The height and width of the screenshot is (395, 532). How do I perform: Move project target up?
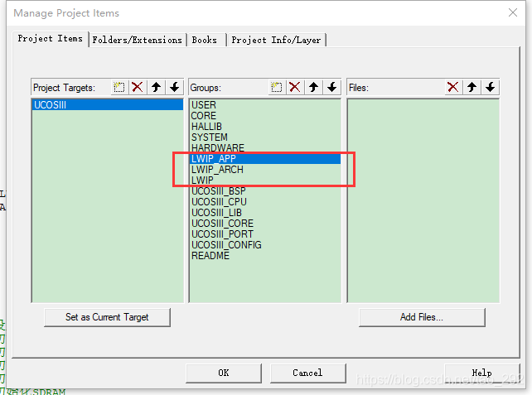coord(156,88)
